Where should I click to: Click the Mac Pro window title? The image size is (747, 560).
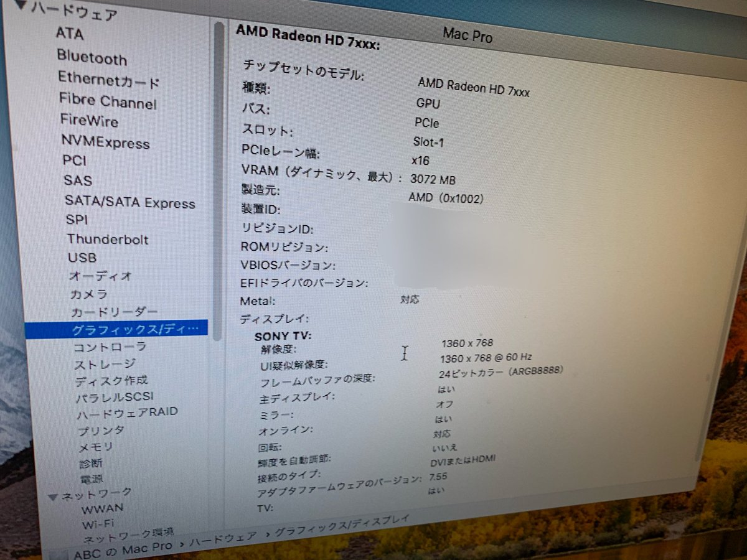click(467, 34)
